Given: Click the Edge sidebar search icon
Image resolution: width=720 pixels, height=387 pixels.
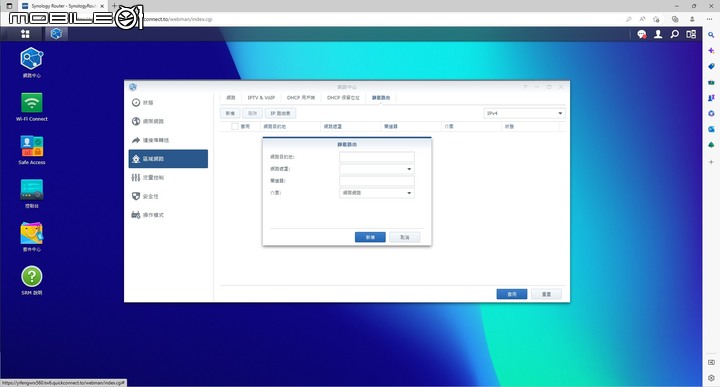Looking at the screenshot, I should [x=711, y=35].
